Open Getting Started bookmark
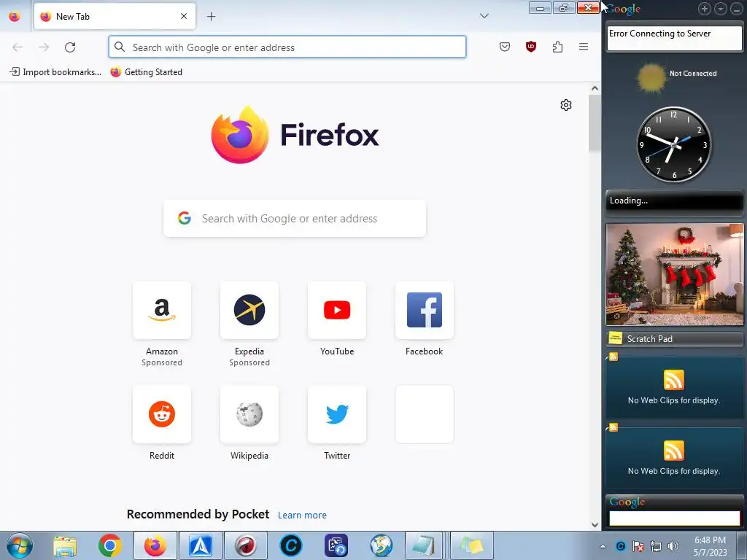Viewport: 747px width, 560px height. click(x=147, y=72)
